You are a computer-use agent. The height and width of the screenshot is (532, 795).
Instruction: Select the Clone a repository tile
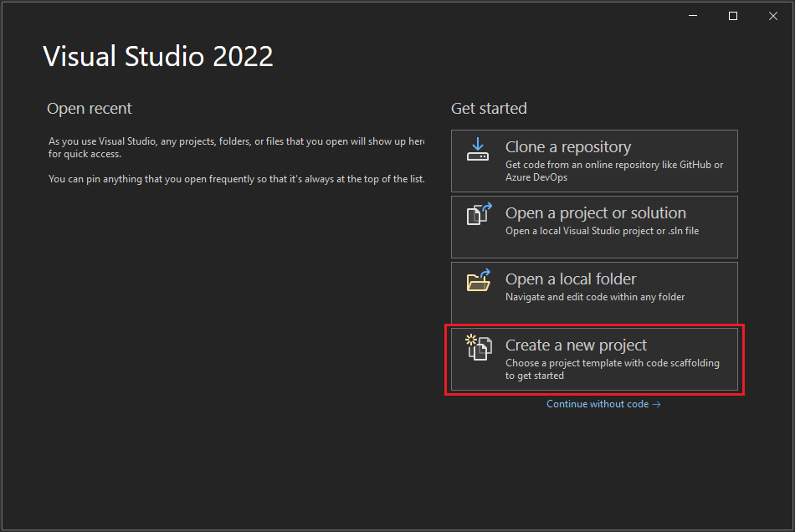[x=594, y=160]
